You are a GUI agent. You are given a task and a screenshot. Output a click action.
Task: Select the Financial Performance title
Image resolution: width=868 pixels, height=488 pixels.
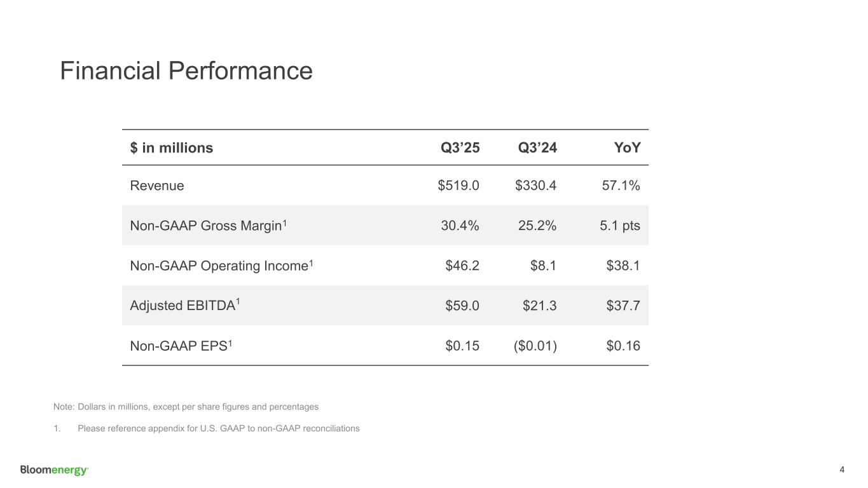[x=186, y=71]
